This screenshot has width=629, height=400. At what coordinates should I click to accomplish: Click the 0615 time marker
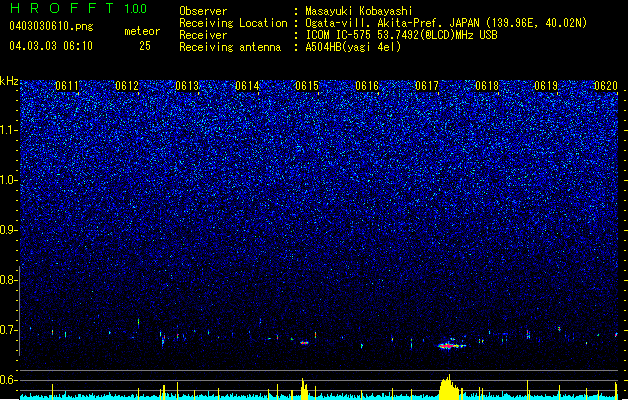tap(307, 86)
